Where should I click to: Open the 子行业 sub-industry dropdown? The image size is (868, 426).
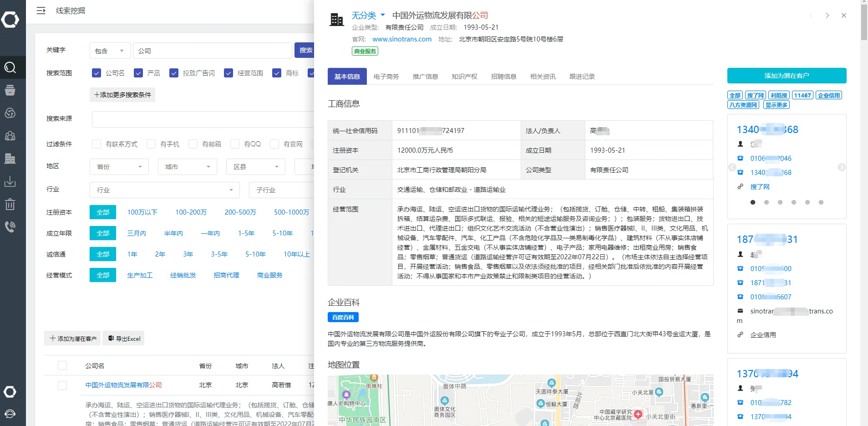(x=282, y=190)
